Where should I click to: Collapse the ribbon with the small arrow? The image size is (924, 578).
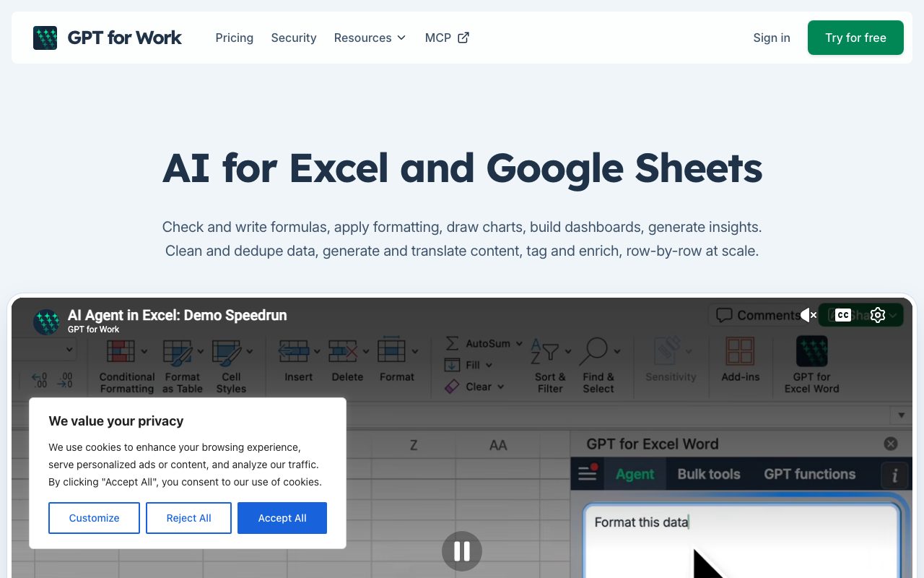pos(901,415)
